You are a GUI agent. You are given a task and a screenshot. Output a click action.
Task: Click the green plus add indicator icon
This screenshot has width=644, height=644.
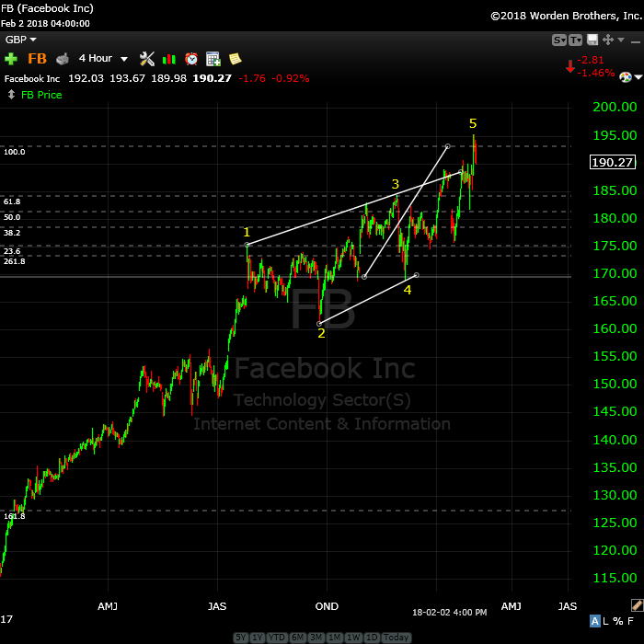[11, 59]
